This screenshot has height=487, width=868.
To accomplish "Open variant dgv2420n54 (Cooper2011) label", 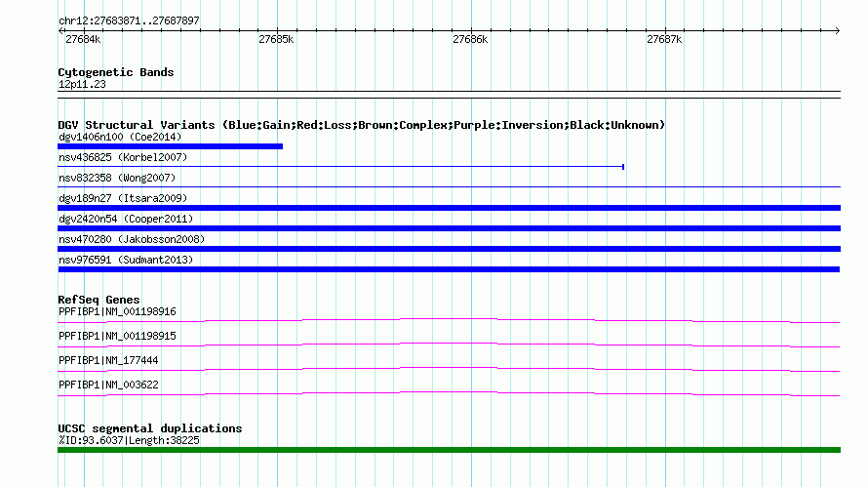I will [x=126, y=219].
